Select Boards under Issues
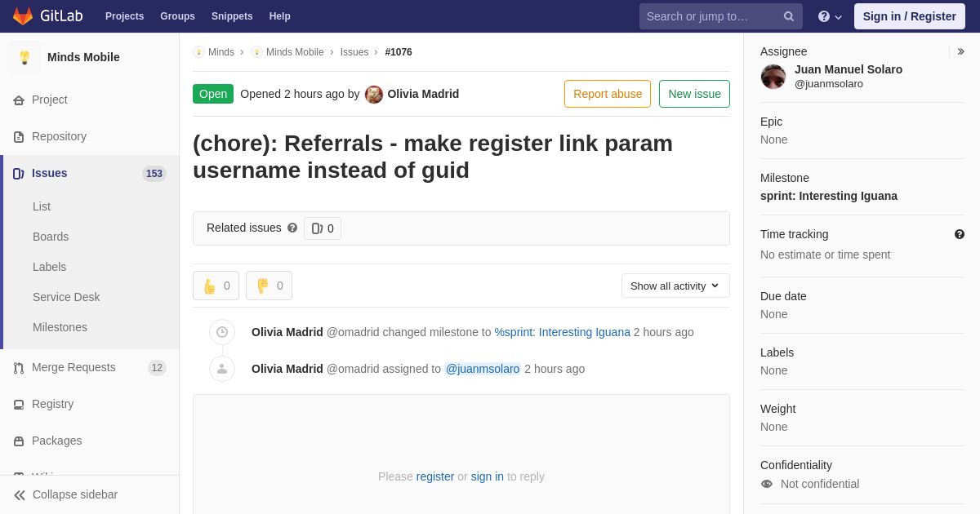This screenshot has height=514, width=980. click(x=51, y=237)
